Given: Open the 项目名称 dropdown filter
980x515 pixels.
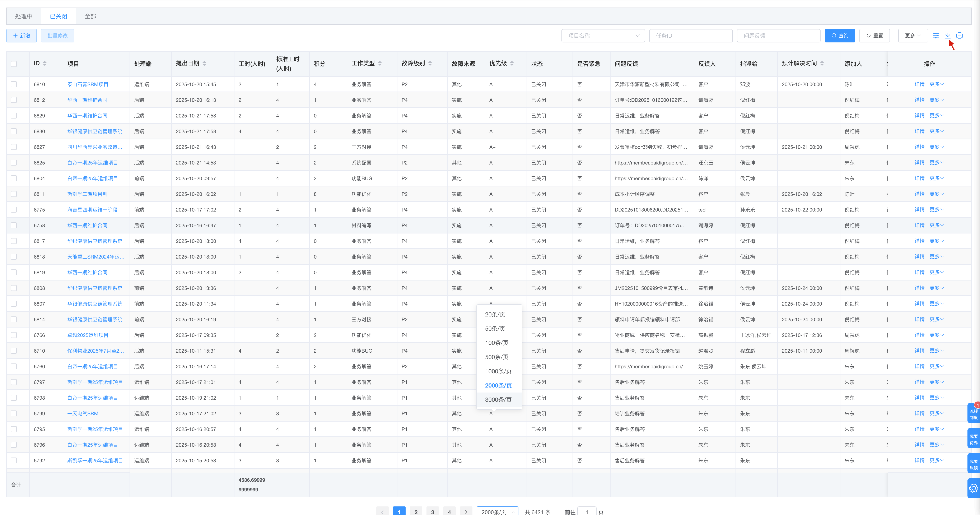Looking at the screenshot, I should click(x=603, y=36).
